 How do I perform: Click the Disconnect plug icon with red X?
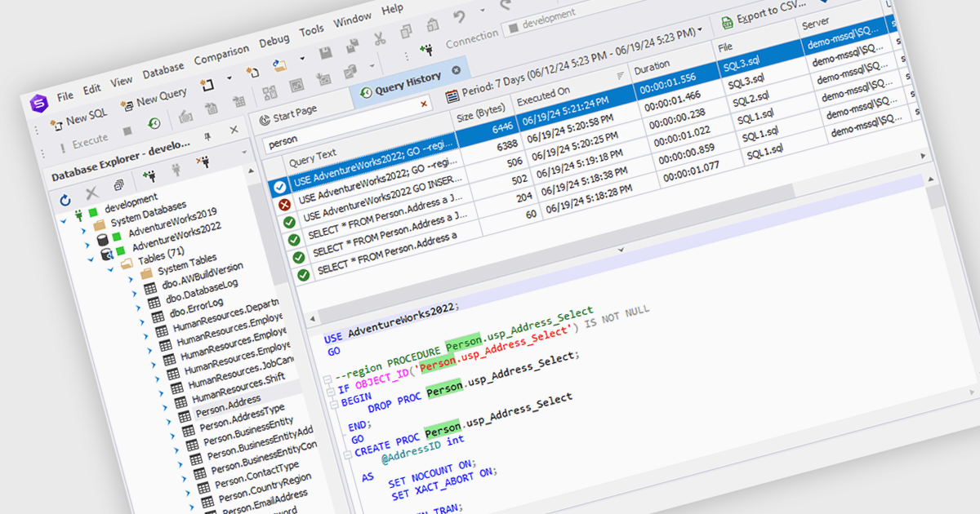pyautogui.click(x=203, y=161)
